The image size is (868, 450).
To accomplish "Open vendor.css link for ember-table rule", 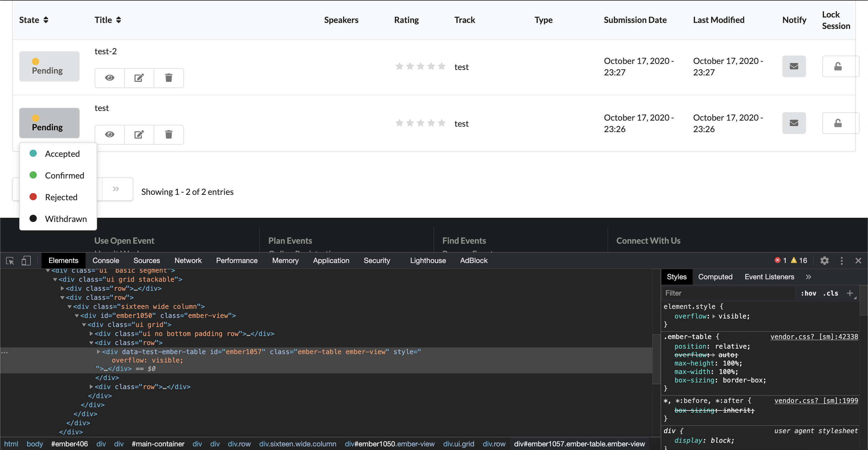I will (x=814, y=337).
